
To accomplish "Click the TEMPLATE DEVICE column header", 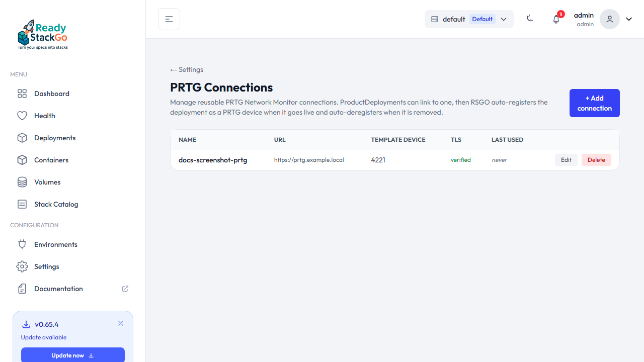I will pyautogui.click(x=398, y=140).
